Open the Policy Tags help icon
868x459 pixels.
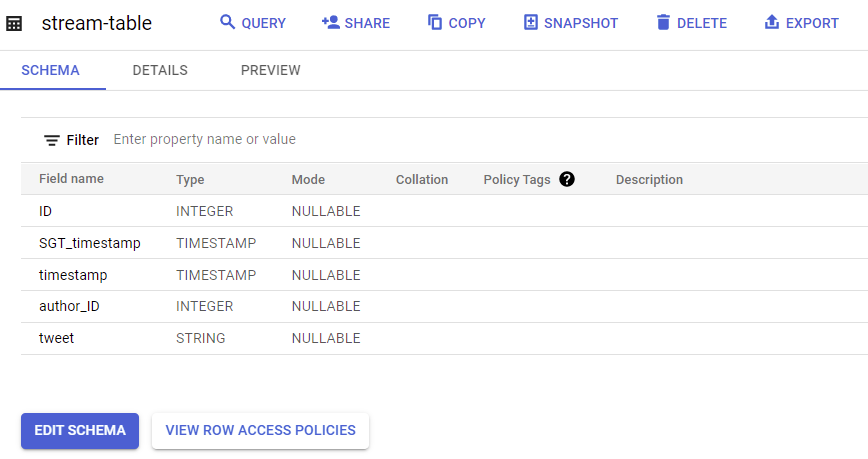(x=567, y=179)
